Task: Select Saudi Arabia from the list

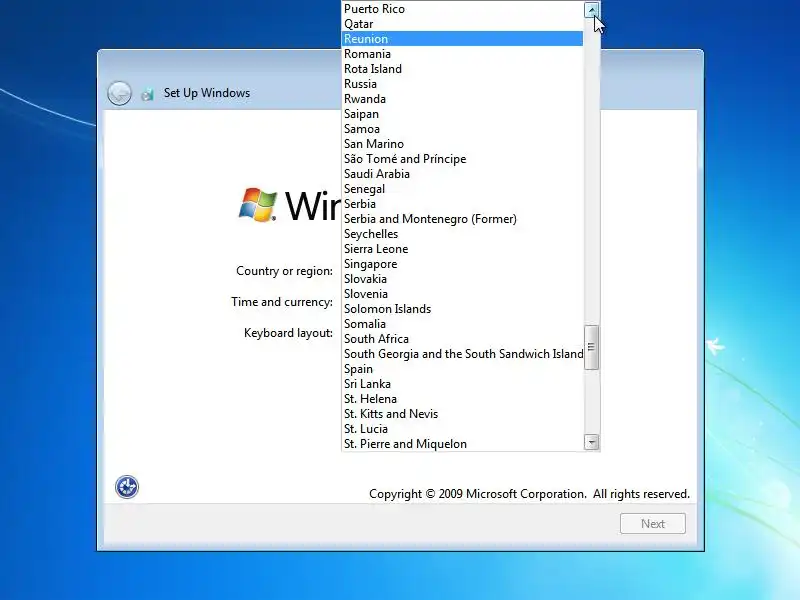Action: click(x=462, y=174)
